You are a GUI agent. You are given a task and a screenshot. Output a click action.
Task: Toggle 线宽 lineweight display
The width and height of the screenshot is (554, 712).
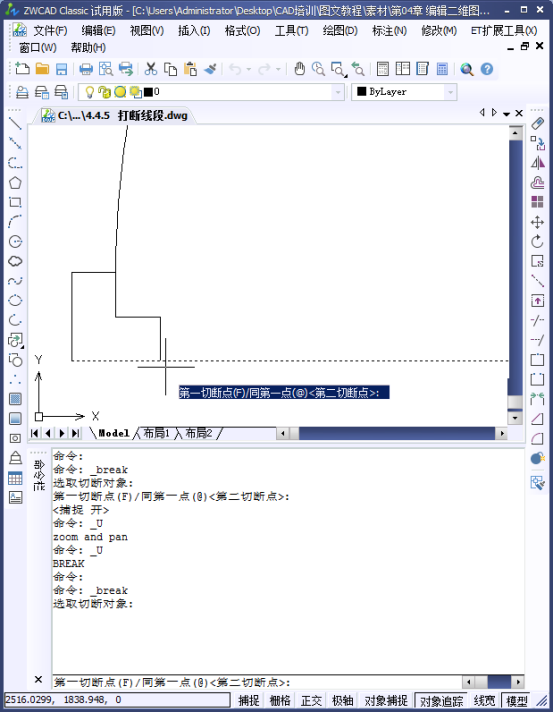pos(484,700)
